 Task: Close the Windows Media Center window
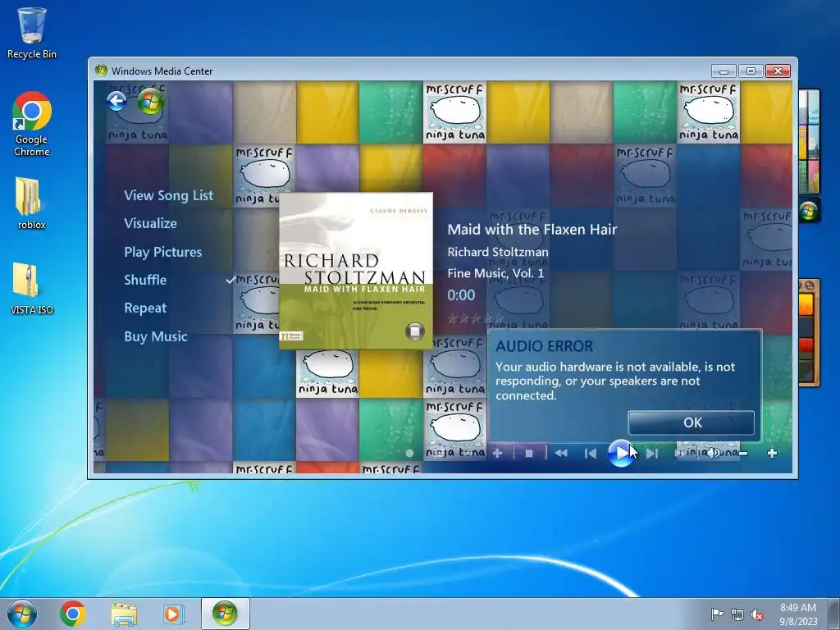coord(778,71)
